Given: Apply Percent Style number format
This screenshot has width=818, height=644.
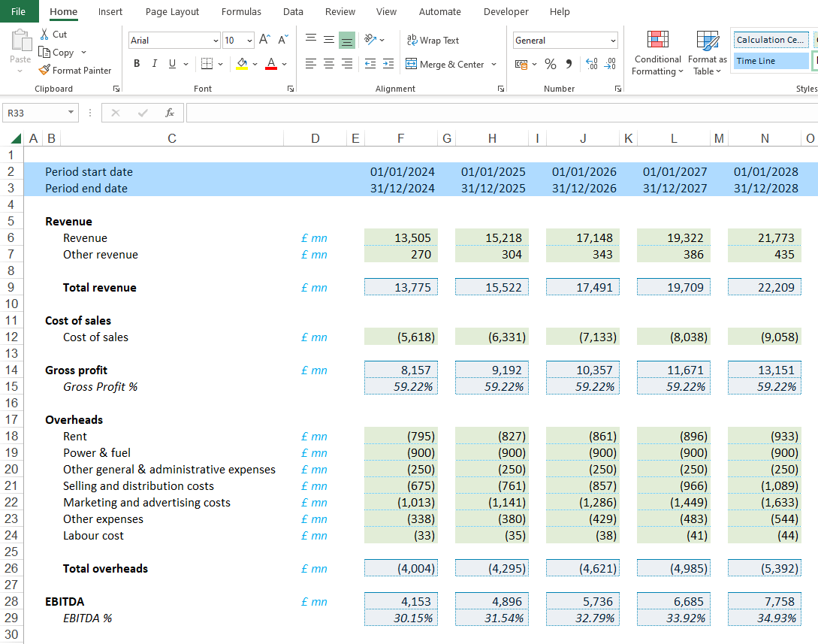Looking at the screenshot, I should point(551,65).
